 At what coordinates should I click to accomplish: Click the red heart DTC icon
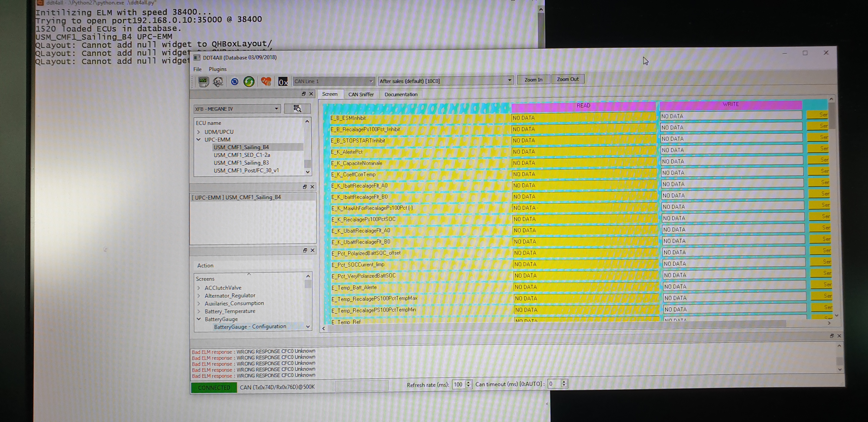(x=266, y=82)
